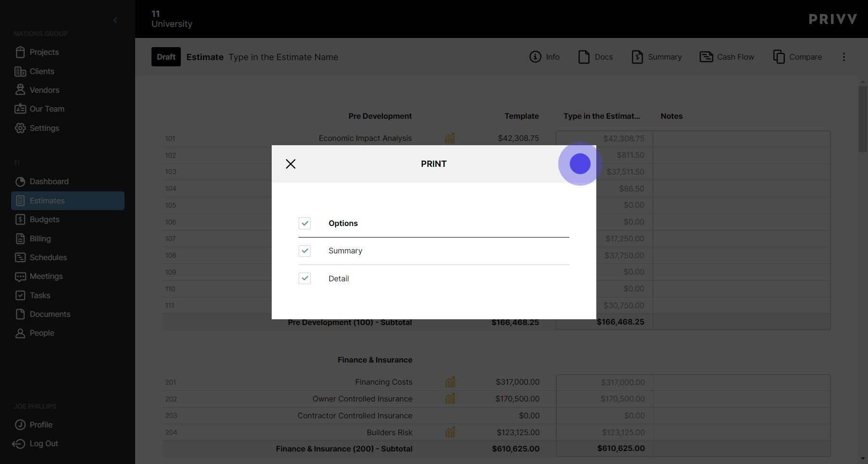Click the page vertical scrollbar thumb
Image resolution: width=868 pixels, height=464 pixels.
click(863, 119)
